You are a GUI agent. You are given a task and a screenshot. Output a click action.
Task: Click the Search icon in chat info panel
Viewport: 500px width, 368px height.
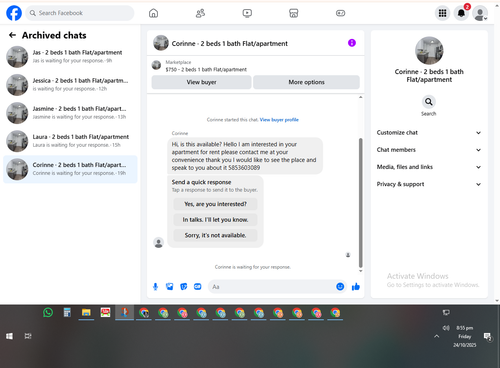(429, 102)
